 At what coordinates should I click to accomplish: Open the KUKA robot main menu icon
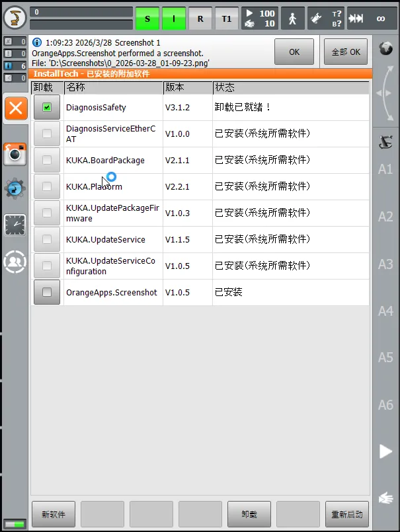coord(15,18)
